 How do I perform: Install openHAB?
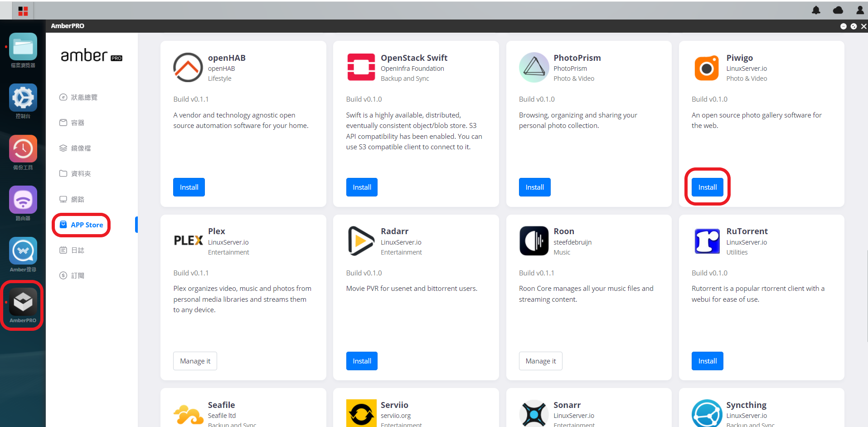[x=189, y=187]
